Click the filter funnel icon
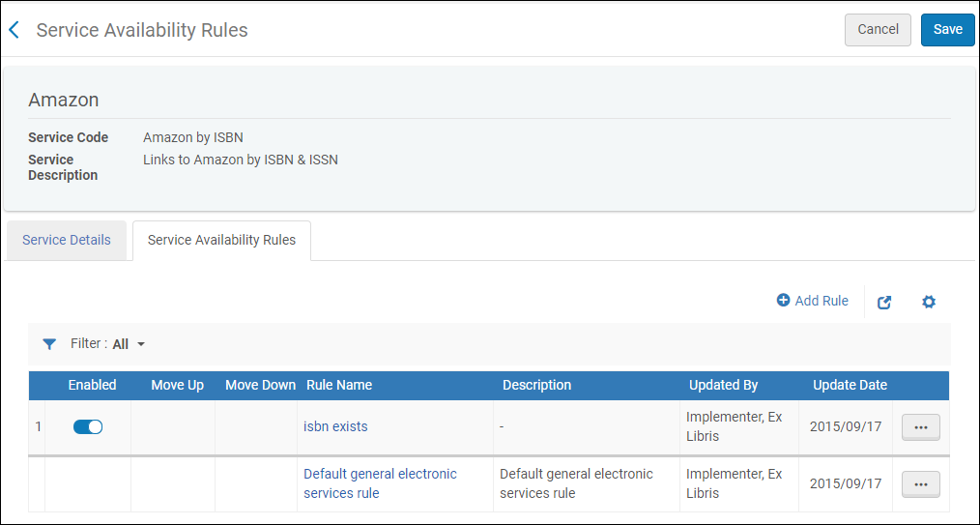Image resolution: width=980 pixels, height=525 pixels. point(49,343)
